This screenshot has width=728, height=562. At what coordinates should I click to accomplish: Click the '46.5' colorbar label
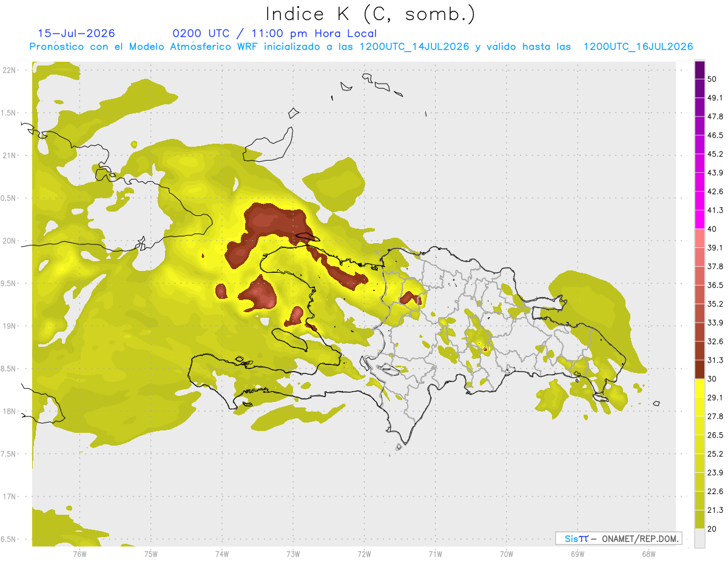(x=715, y=135)
